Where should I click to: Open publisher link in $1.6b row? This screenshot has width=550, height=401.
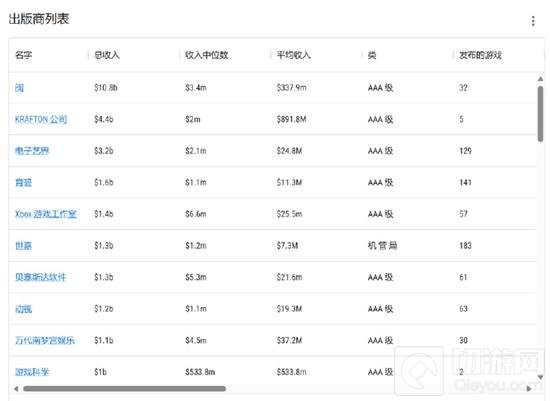click(24, 182)
